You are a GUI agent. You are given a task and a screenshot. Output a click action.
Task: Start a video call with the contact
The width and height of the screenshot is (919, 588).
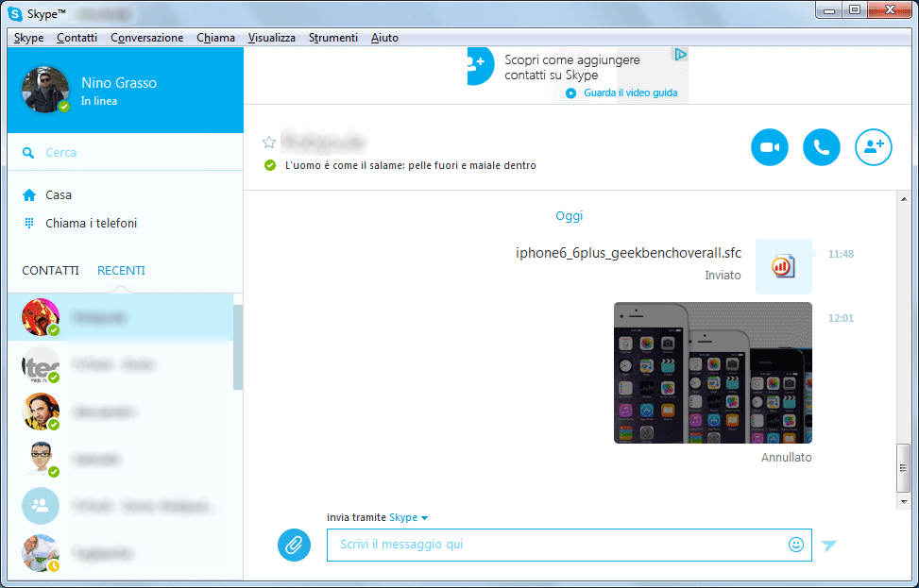[770, 147]
